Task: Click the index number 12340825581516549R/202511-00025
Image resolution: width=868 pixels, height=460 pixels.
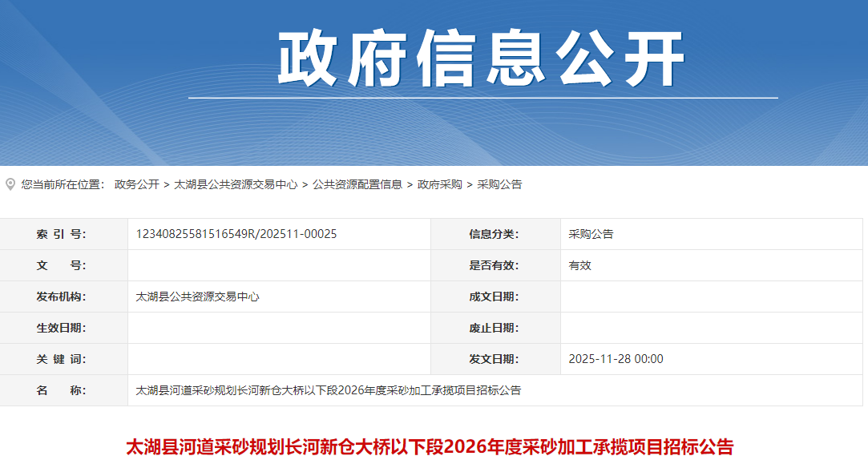Action: (x=236, y=234)
